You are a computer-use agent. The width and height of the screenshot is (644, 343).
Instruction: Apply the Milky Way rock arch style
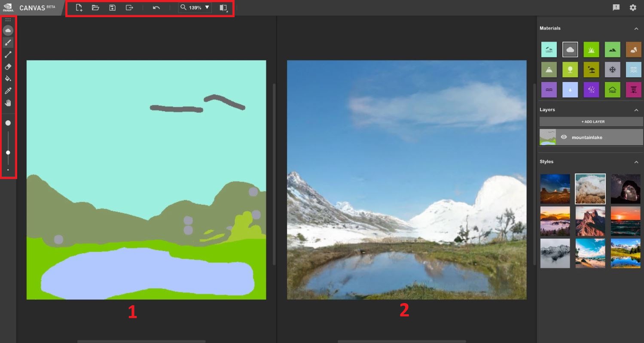pos(626,189)
